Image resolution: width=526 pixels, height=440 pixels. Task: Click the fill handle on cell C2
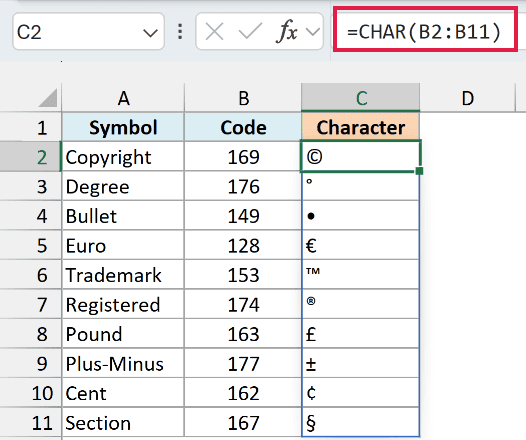[x=419, y=171]
